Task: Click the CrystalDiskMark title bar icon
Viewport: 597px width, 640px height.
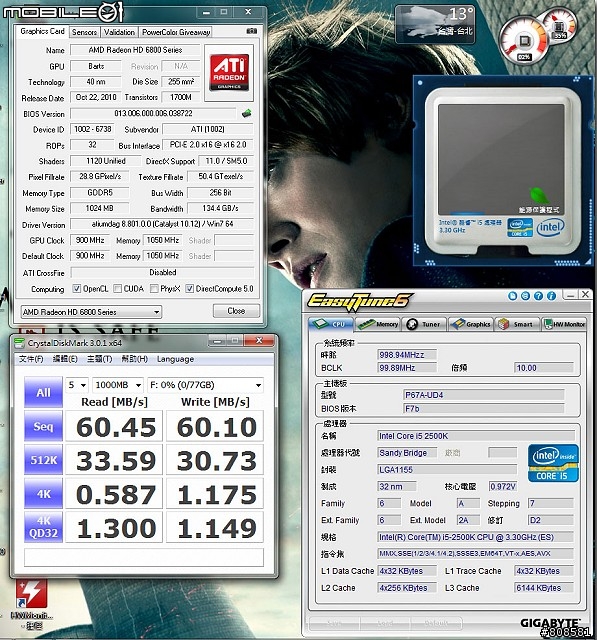Action: coord(19,343)
